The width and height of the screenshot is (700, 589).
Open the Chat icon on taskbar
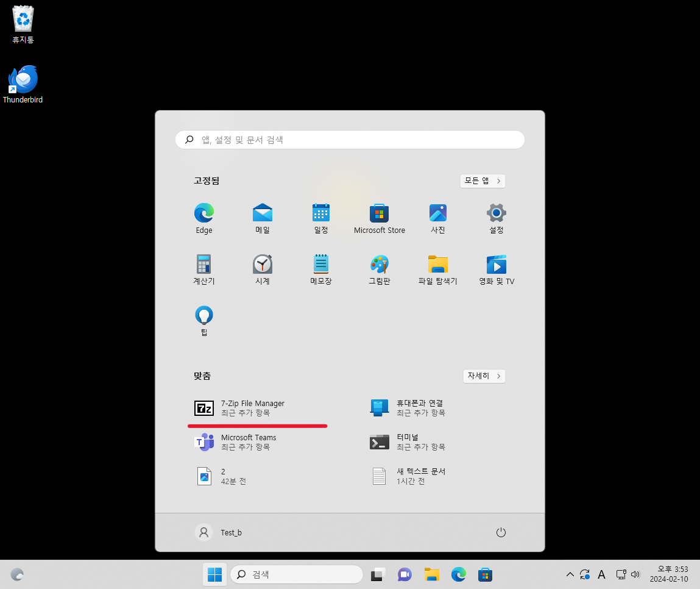(x=405, y=574)
